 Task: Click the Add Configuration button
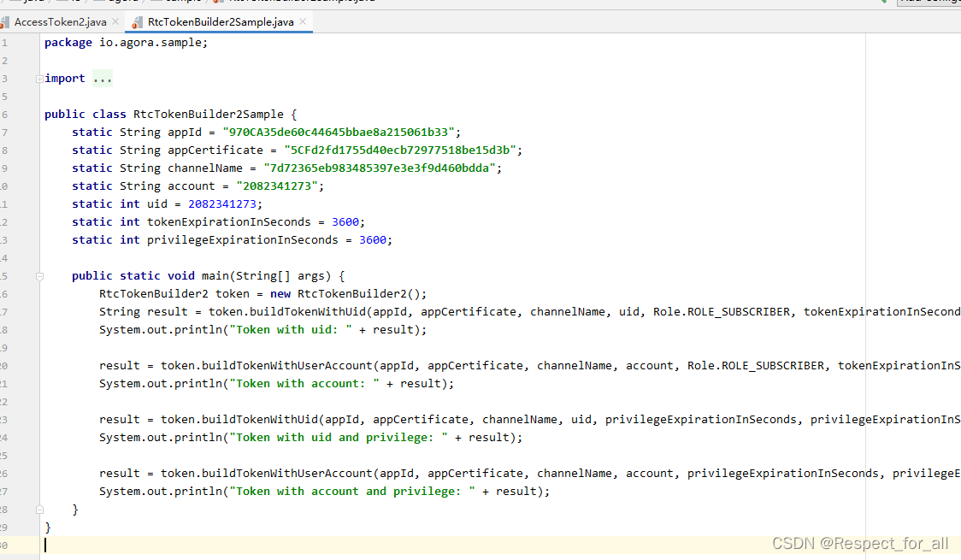(932, 2)
